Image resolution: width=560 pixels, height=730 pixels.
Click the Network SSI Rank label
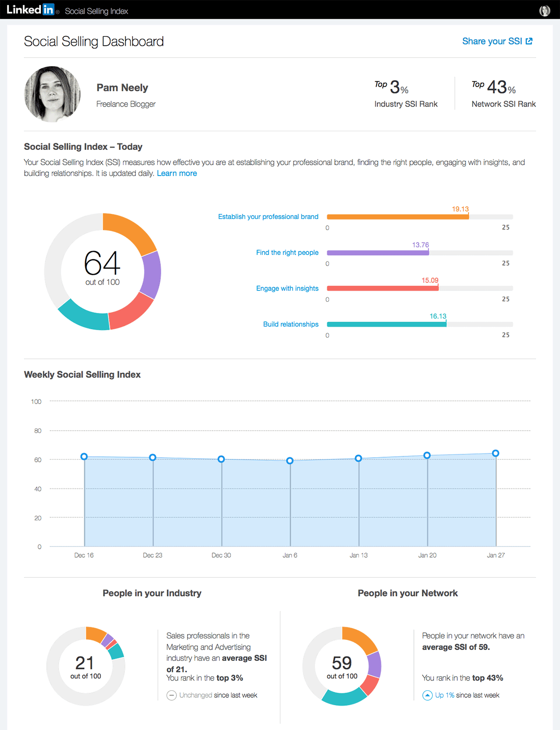(x=504, y=104)
